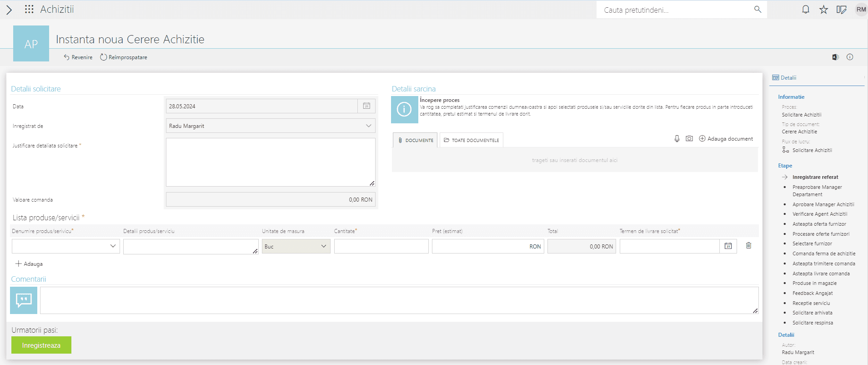Open Unitate de masura Buc dropdown

[x=296, y=246]
